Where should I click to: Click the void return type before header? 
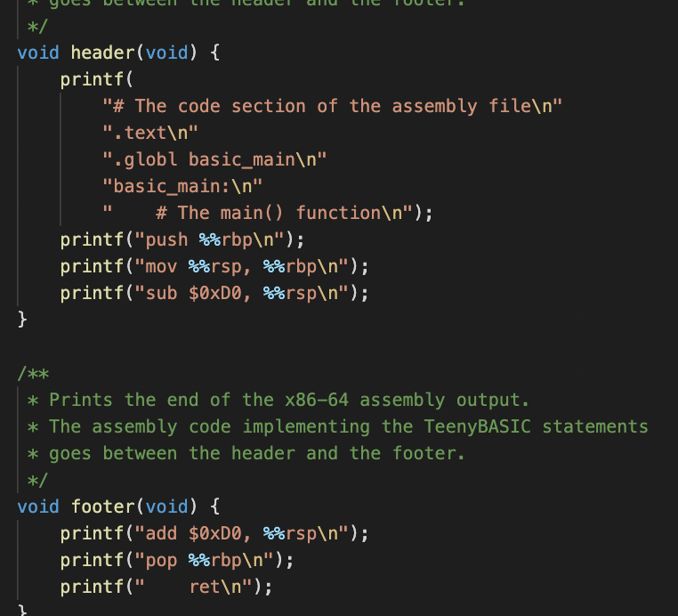pos(38,53)
